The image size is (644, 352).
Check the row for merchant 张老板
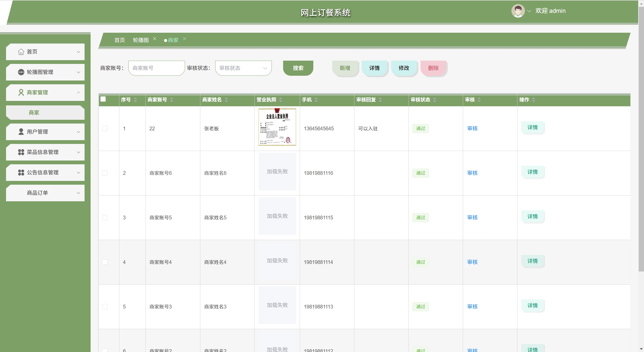click(x=105, y=129)
